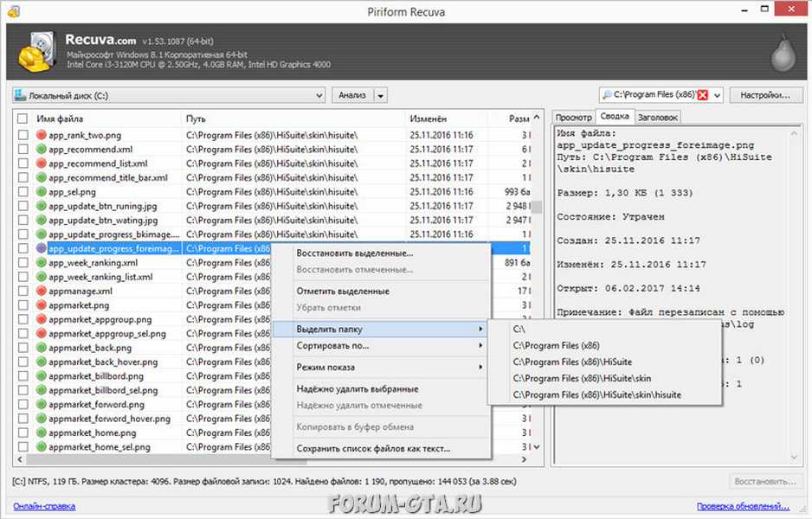Open the Онлайн-справка link
812x519 pixels.
point(44,506)
